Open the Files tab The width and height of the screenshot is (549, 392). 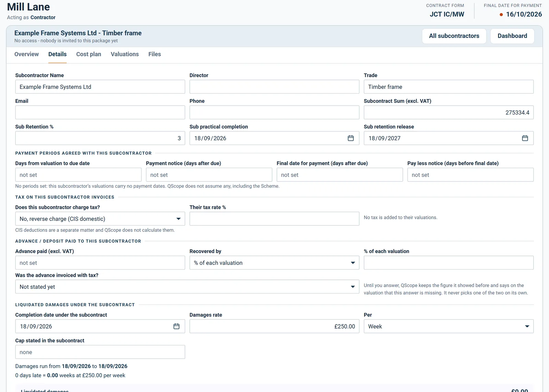coord(155,54)
